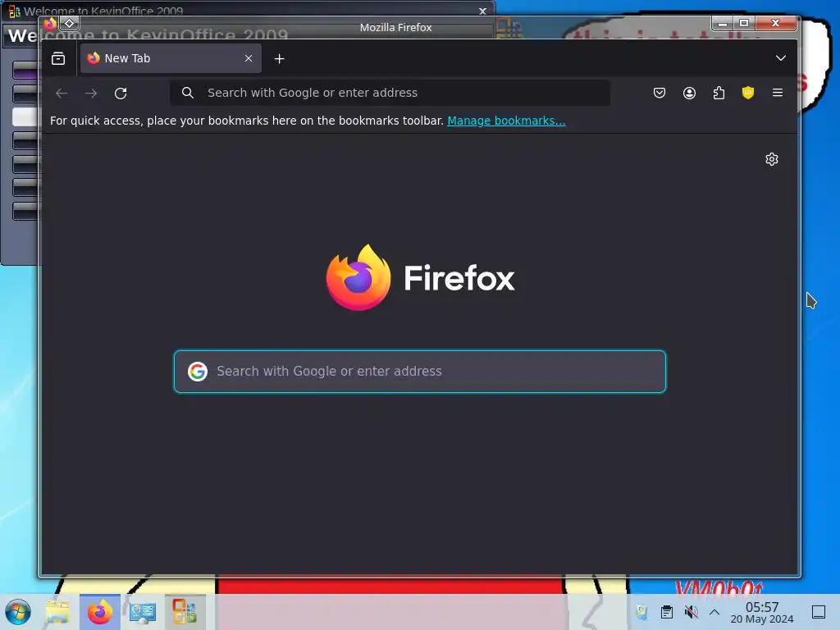The image size is (840, 630).
Task: Open the Manage bookmarks link
Action: [506, 121]
